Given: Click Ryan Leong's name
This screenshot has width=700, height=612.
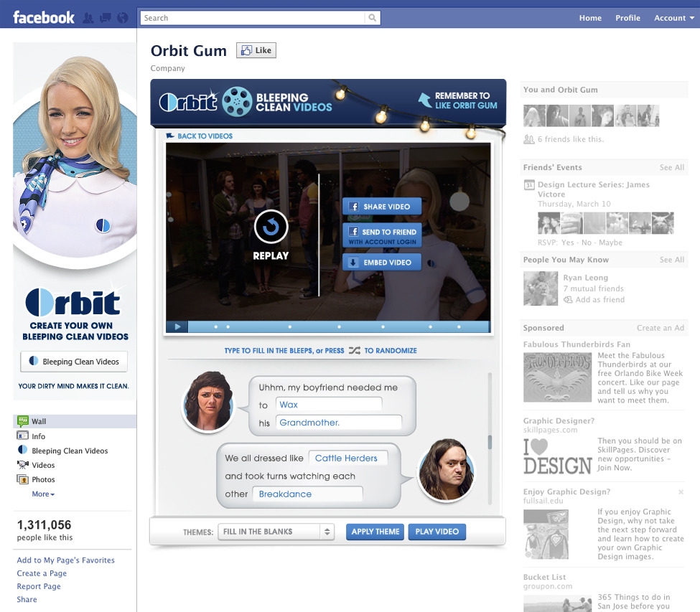Looking at the screenshot, I should [x=585, y=278].
